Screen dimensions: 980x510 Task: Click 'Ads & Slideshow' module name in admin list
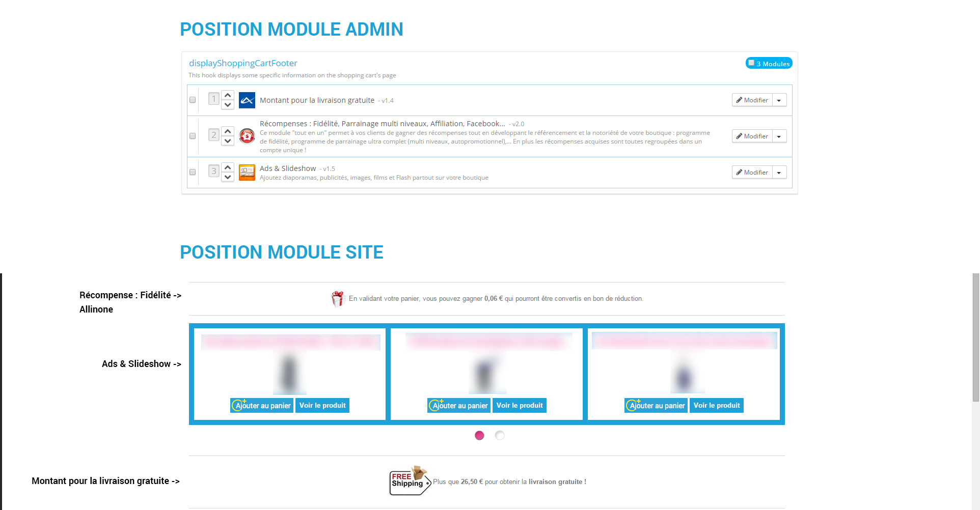tap(288, 168)
